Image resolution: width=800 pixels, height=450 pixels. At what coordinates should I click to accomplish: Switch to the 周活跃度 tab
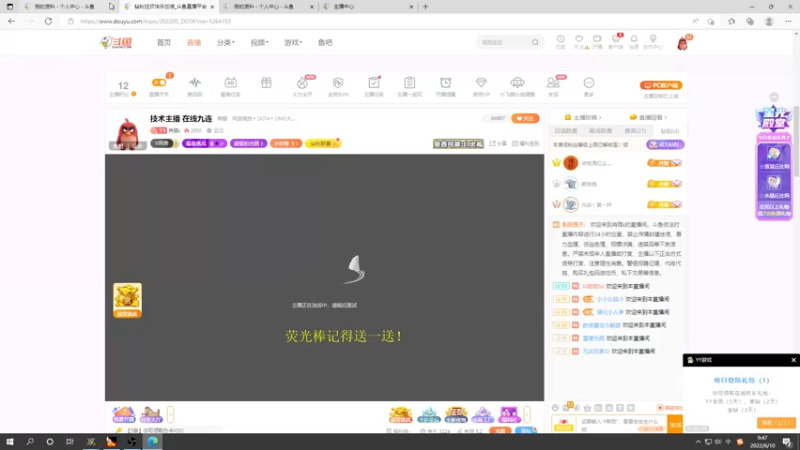[x=601, y=131]
